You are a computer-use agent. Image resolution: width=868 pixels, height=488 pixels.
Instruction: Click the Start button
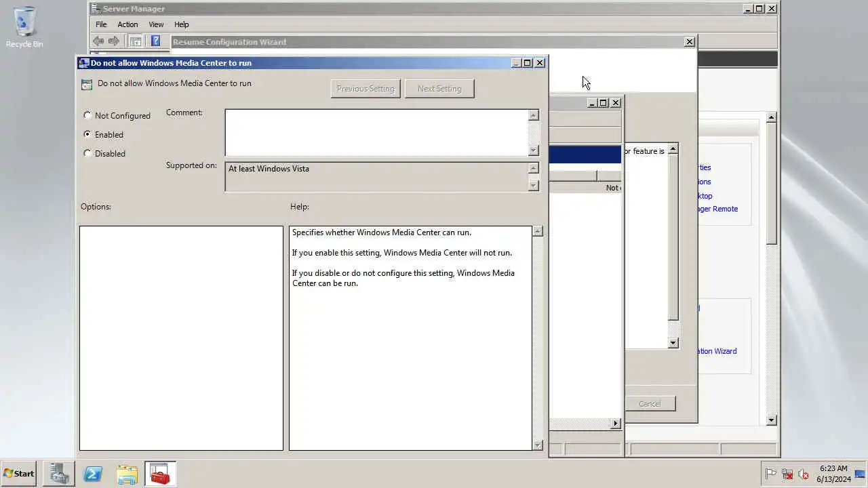[19, 474]
